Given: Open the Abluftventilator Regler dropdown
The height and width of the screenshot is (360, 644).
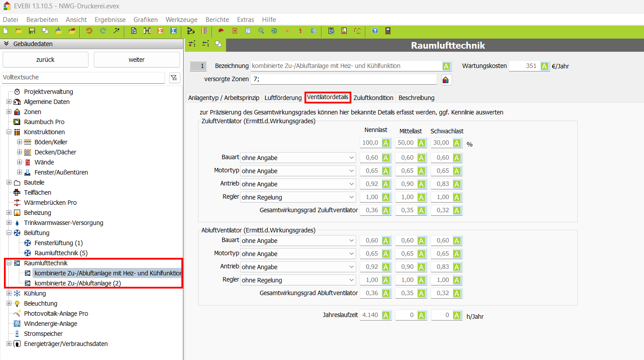Looking at the screenshot, I should coord(298,280).
